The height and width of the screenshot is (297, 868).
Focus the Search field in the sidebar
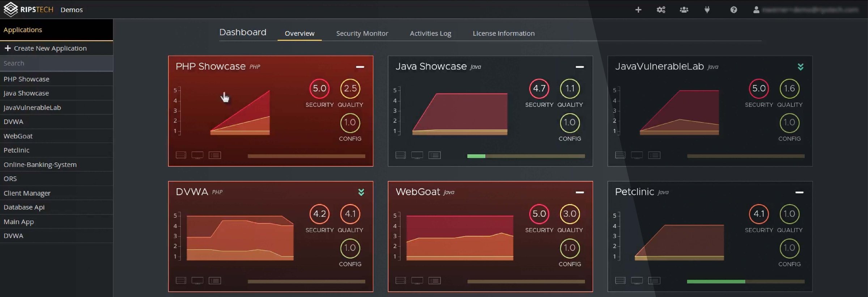click(x=56, y=63)
